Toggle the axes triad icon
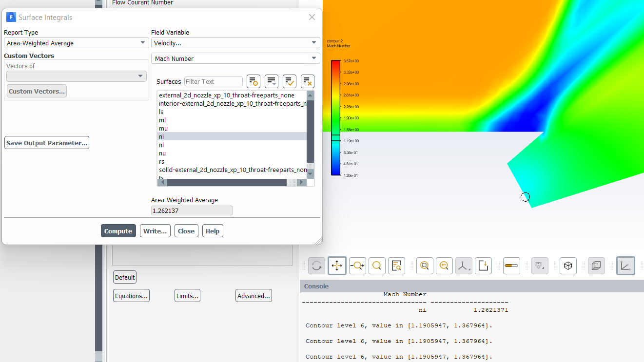Image resolution: width=644 pixels, height=362 pixels. pos(625,266)
